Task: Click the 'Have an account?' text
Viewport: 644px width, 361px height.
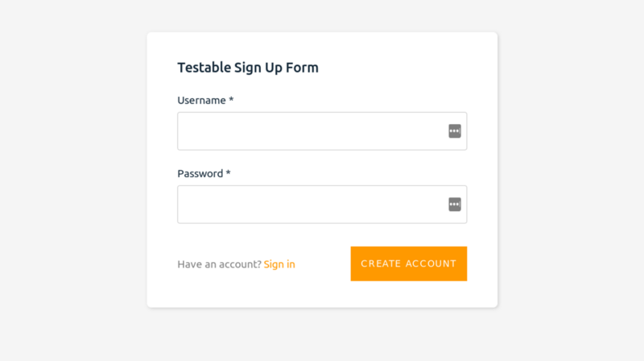Action: pyautogui.click(x=219, y=264)
